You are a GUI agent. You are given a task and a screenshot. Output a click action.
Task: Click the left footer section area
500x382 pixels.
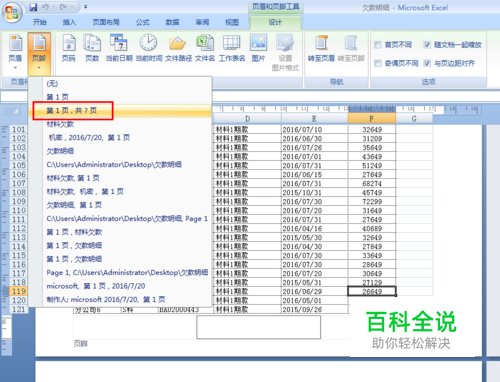coord(135,327)
